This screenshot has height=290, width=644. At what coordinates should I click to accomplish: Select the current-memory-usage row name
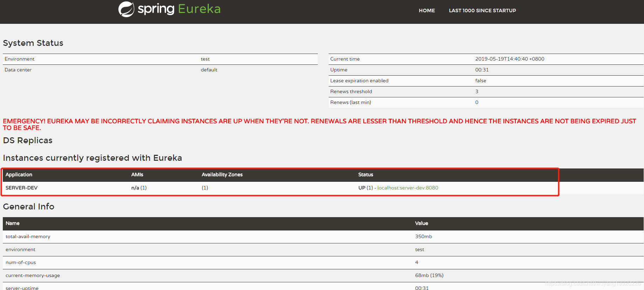click(x=33, y=275)
